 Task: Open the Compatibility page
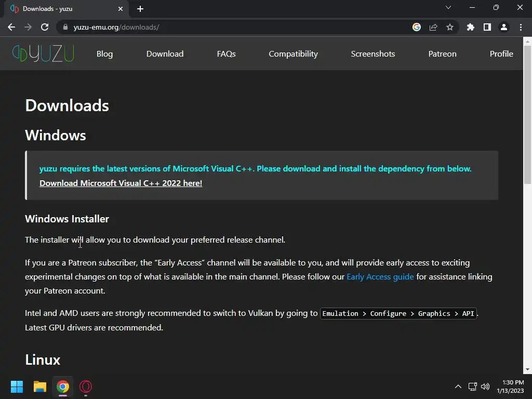293,54
